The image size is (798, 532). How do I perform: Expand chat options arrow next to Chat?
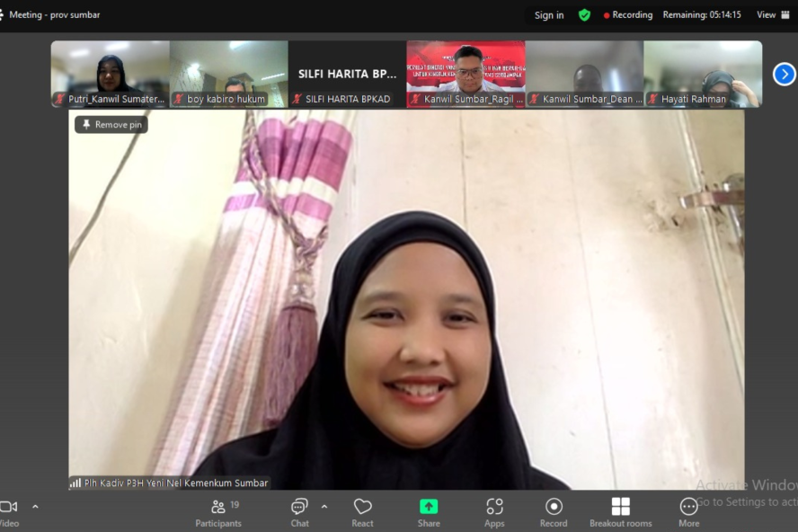click(x=324, y=507)
